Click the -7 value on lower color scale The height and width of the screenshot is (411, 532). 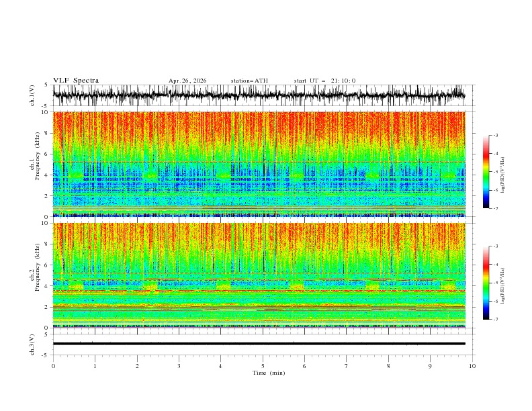495,320
